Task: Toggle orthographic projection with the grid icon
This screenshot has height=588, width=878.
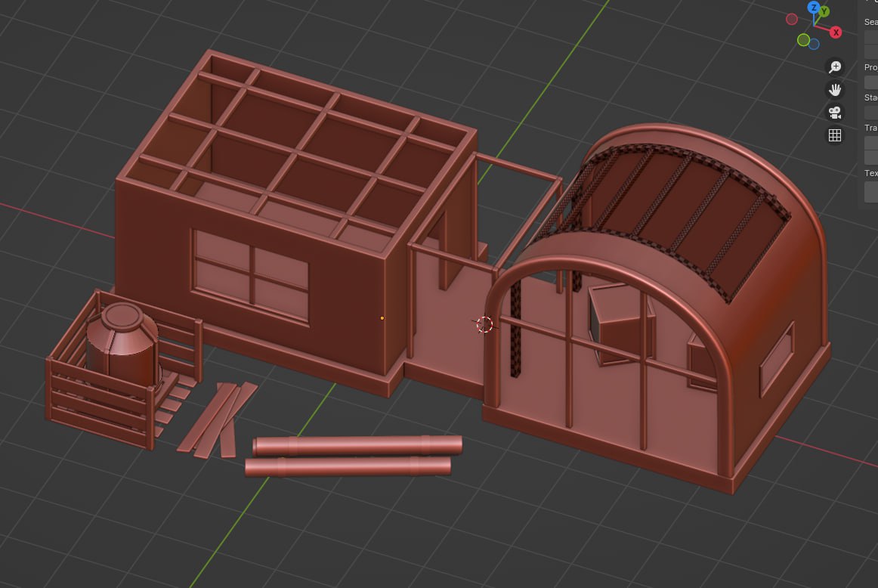Action: 834,135
